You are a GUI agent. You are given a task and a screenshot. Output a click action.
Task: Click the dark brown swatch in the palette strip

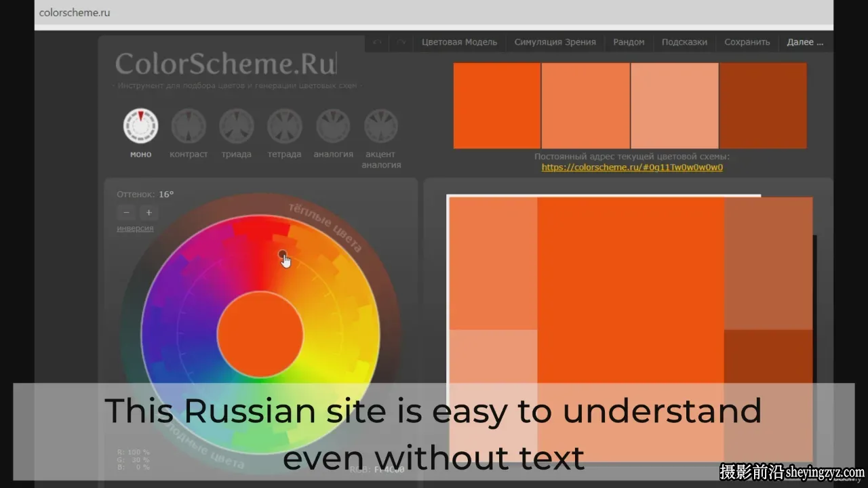763,106
